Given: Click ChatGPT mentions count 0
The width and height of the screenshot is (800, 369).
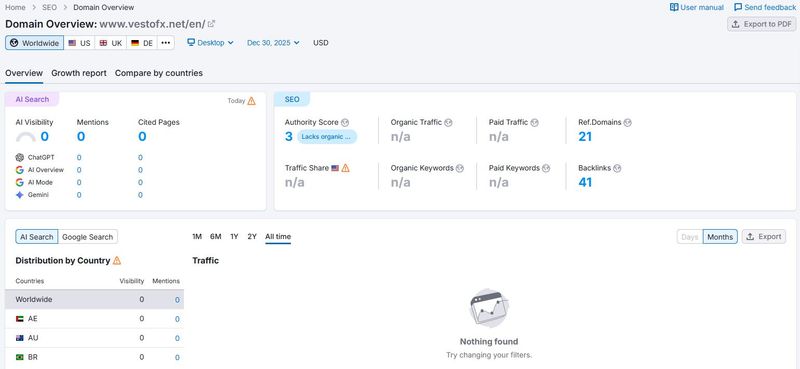Looking at the screenshot, I should [79, 157].
